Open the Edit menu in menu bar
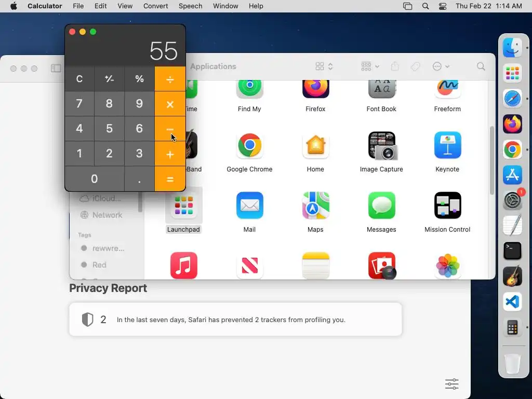532x399 pixels. [x=100, y=6]
